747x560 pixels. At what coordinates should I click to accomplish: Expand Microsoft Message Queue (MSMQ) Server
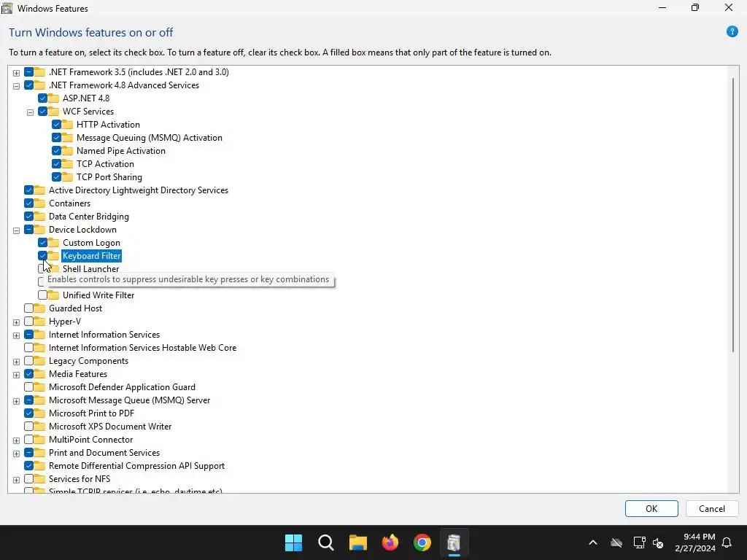coord(16,402)
